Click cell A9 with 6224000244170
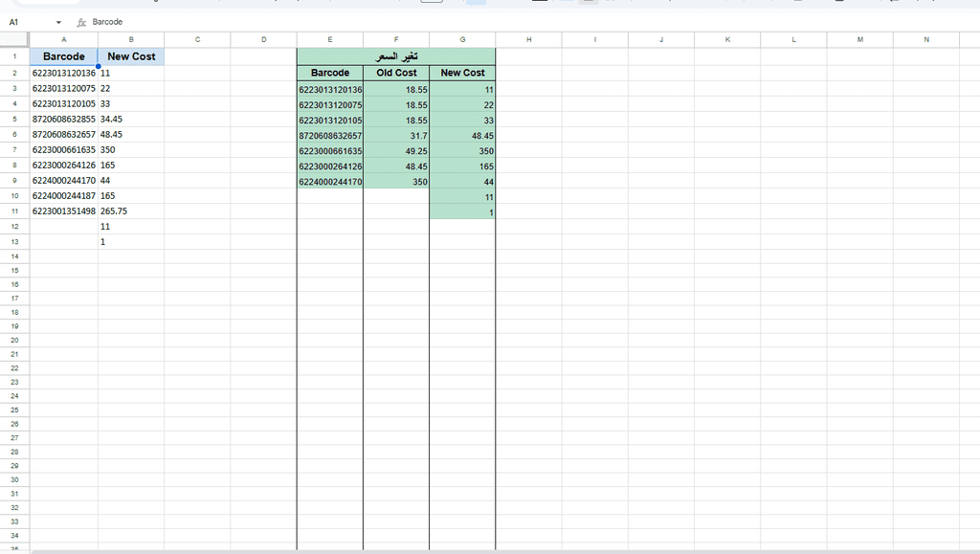 [x=64, y=181]
